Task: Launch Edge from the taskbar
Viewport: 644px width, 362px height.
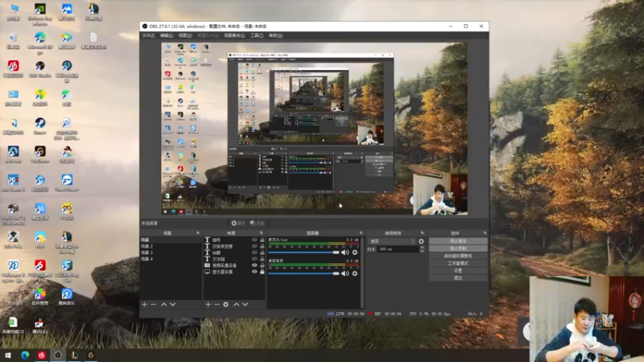Action: [x=25, y=355]
